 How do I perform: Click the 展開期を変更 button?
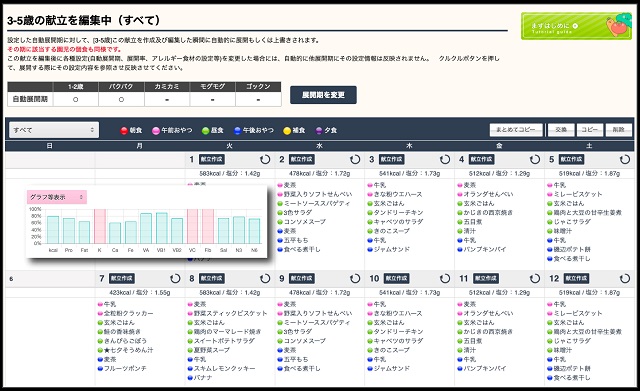tap(323, 95)
